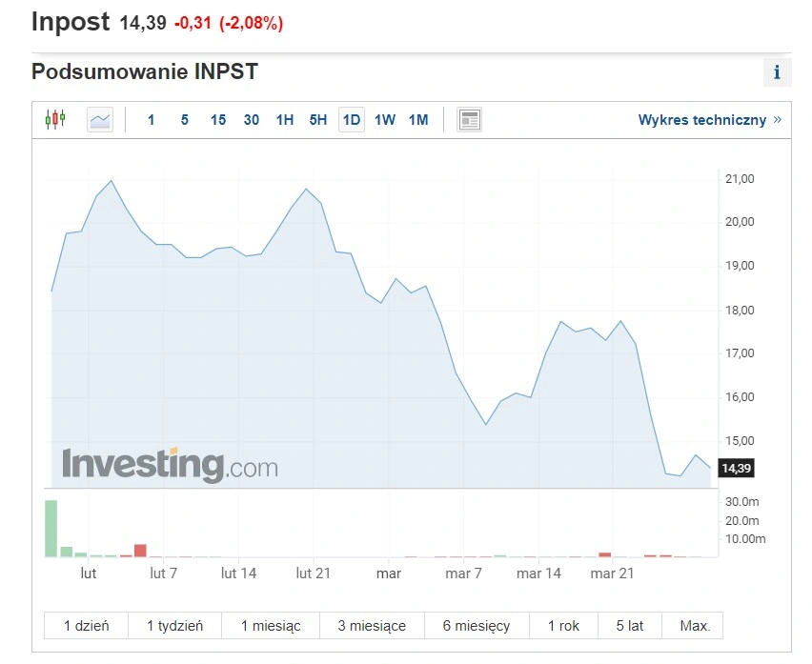Show the 3 miesiące range
The image size is (812, 664).
[373, 625]
